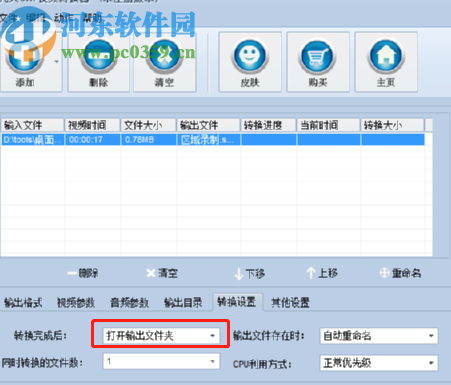Viewport: 451px width, 385px height.
Task: Click the 0.78MB file size cell
Action: tap(148, 140)
